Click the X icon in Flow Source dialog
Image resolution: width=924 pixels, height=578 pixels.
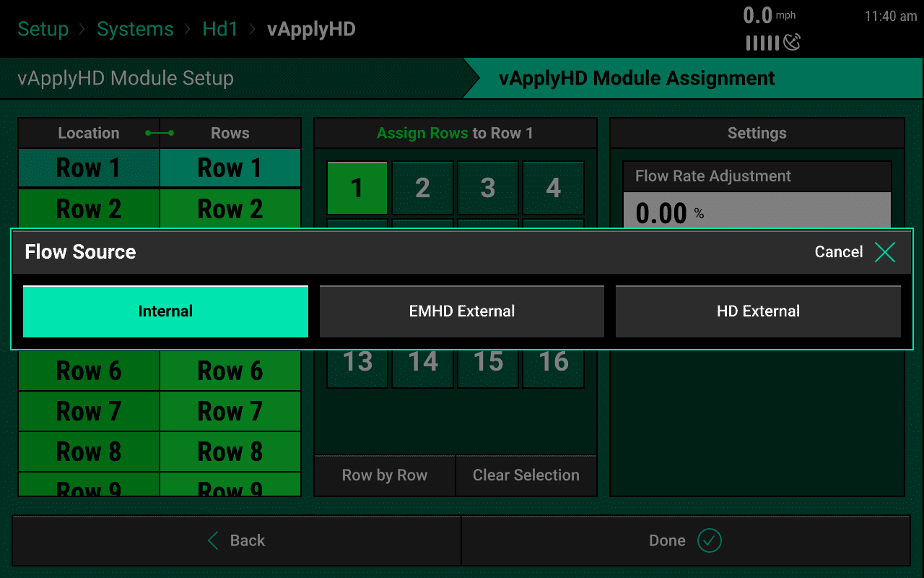coord(884,252)
